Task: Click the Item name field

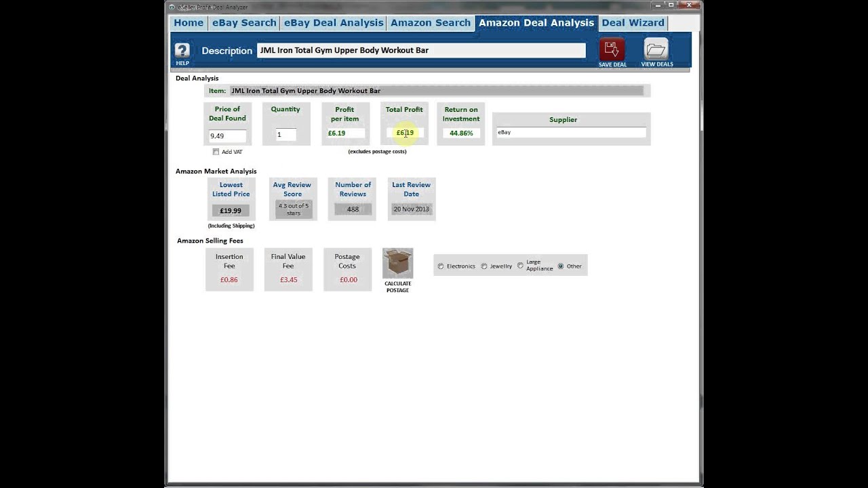Action: click(436, 91)
